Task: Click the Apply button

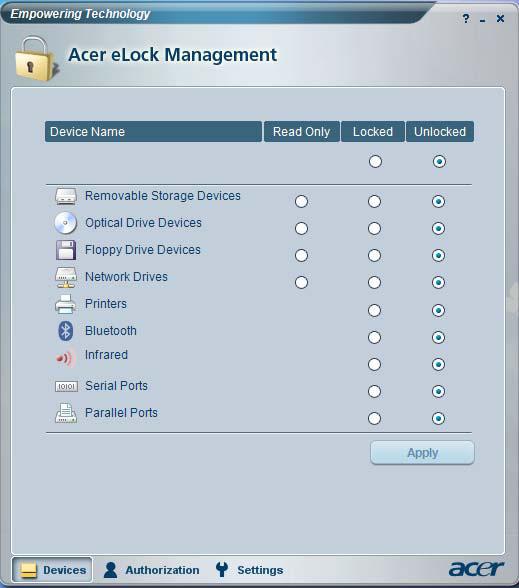Action: [x=422, y=453]
